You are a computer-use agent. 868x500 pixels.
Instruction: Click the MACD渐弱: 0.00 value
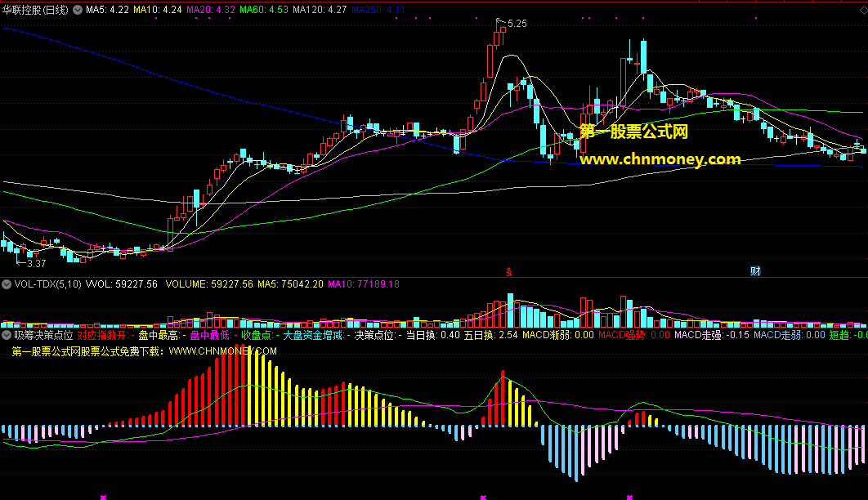coord(558,335)
